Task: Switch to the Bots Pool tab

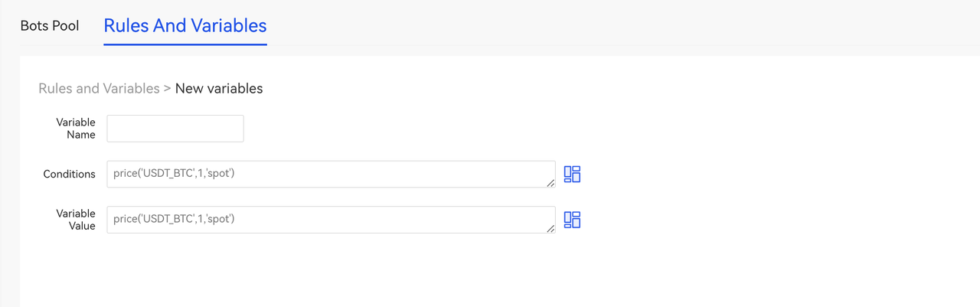Action: (x=50, y=26)
